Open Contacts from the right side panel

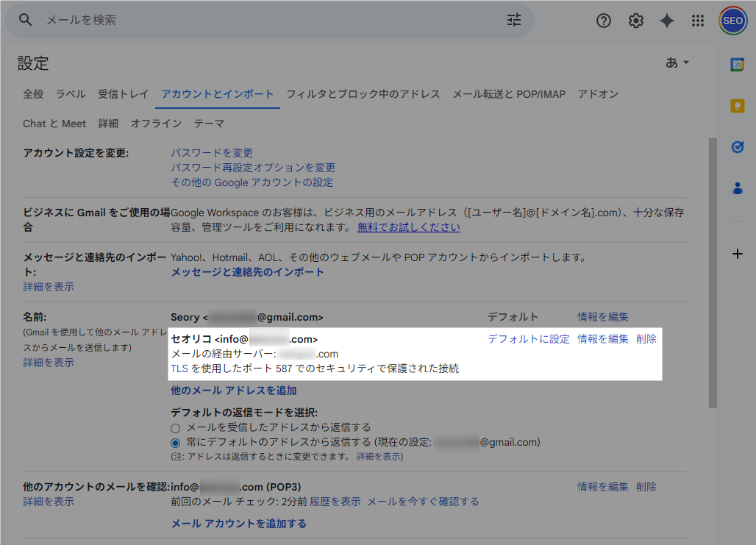point(738,188)
